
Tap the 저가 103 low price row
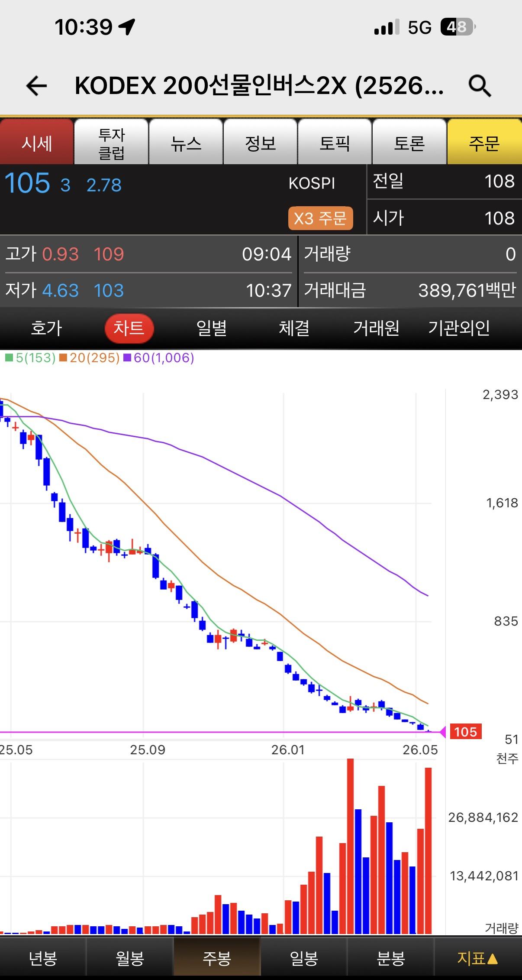(x=148, y=290)
